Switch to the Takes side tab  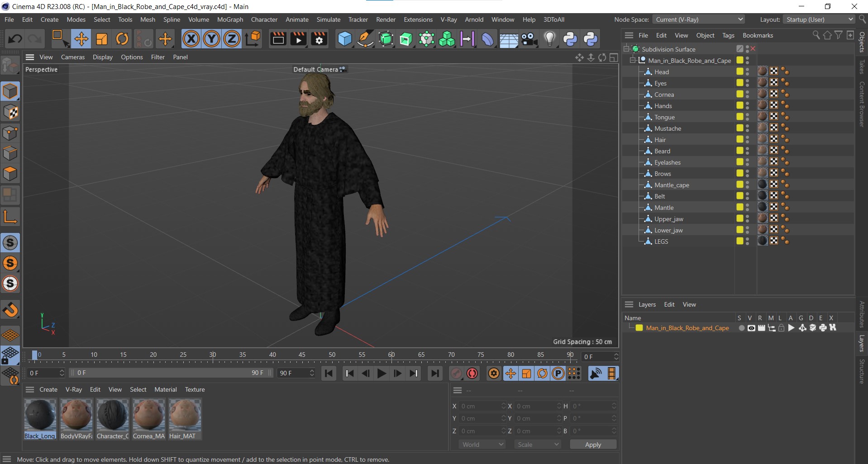(861, 67)
